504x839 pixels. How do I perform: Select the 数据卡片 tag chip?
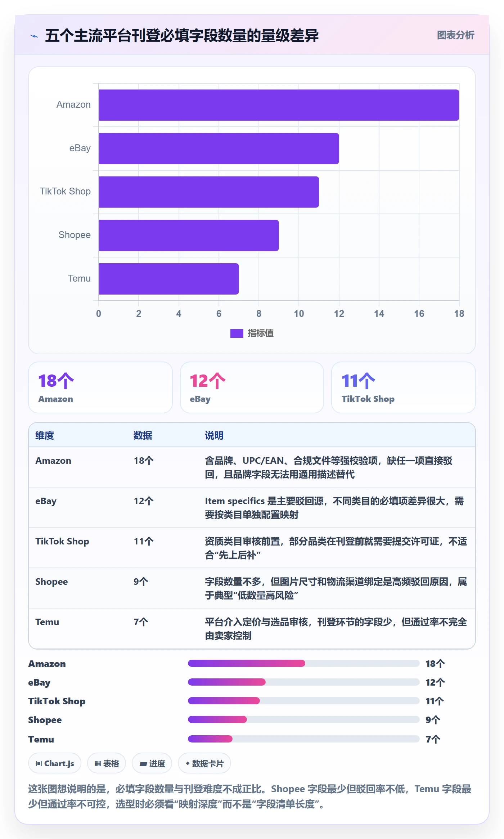[204, 763]
